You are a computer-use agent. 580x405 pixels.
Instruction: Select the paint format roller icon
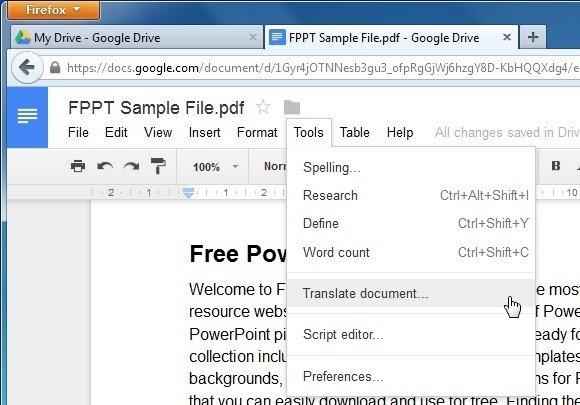158,166
